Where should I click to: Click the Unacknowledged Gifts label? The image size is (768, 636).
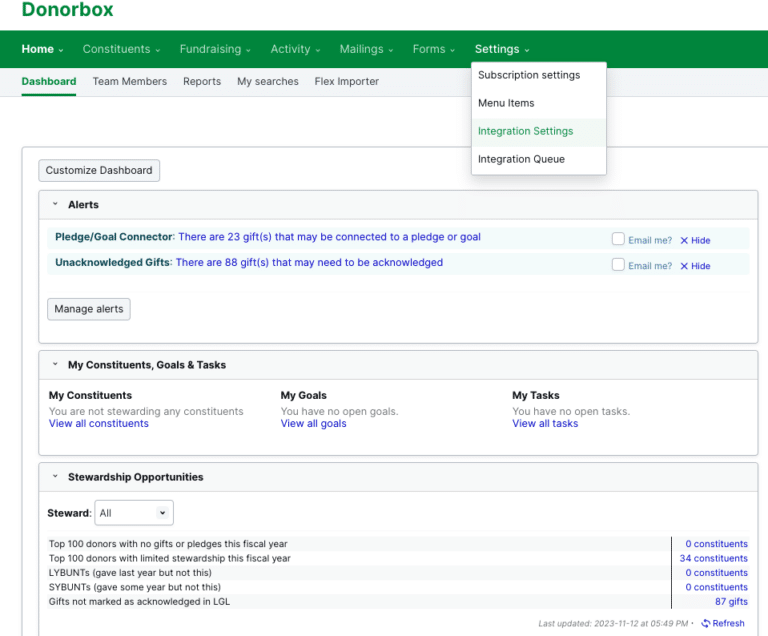tap(112, 263)
